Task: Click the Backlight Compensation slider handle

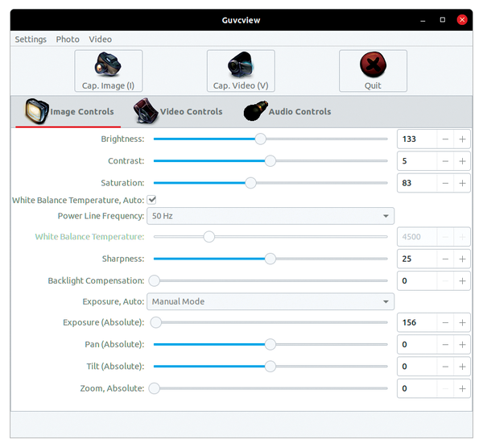Action: click(154, 280)
